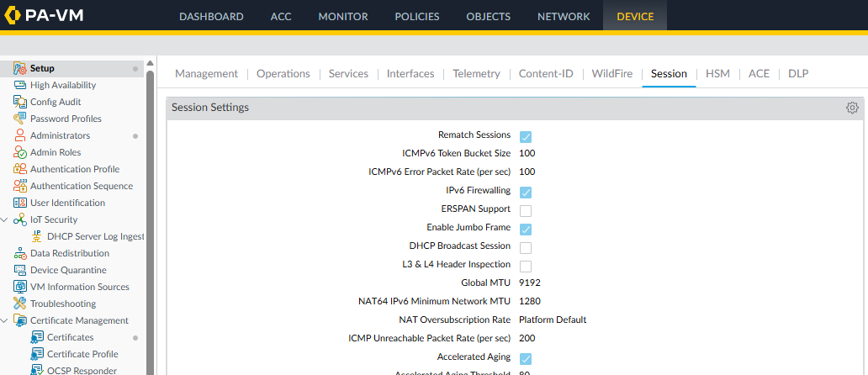This screenshot has height=375, width=868.
Task: Select DHCP Server Log Ingestion tree item
Action: [x=95, y=236]
